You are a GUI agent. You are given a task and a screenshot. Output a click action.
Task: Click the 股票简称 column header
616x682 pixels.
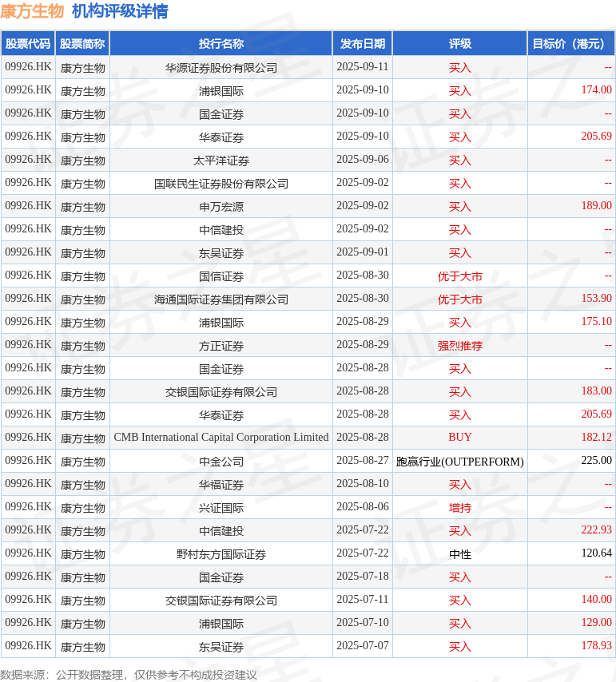(x=82, y=43)
